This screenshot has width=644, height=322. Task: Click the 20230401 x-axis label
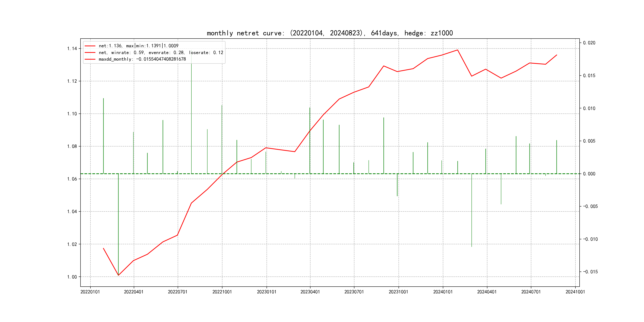tap(310, 292)
